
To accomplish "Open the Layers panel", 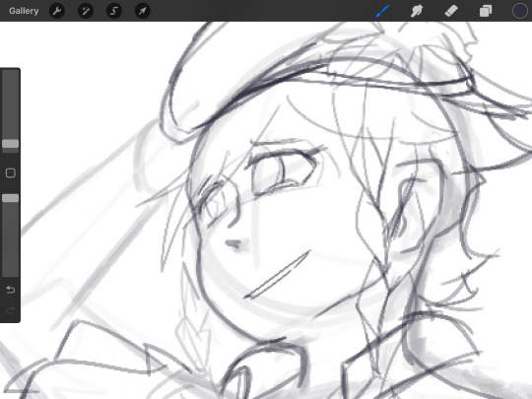I will coord(486,11).
